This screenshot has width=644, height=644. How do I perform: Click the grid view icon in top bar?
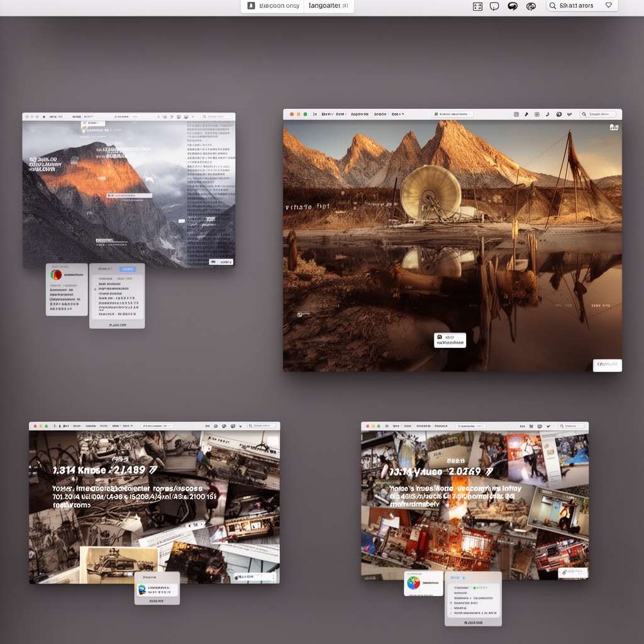tap(477, 6)
